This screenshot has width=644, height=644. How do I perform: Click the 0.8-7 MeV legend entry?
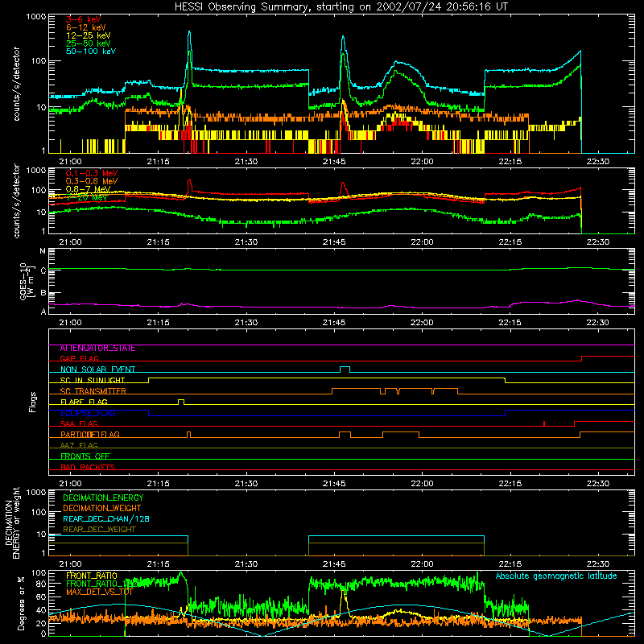(88, 189)
